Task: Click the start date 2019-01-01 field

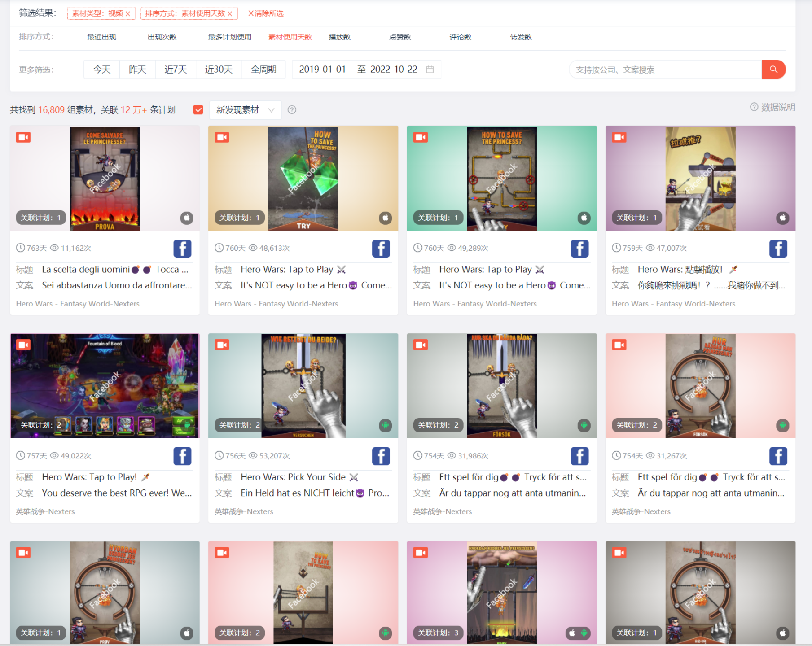Action: tap(322, 70)
